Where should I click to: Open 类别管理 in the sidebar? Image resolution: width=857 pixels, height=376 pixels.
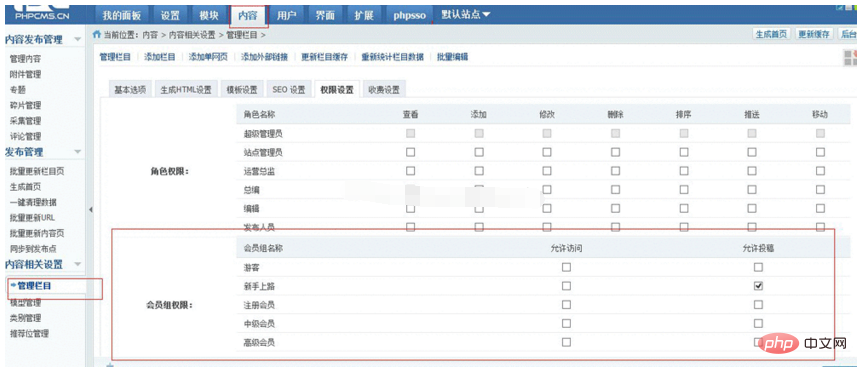(25, 318)
